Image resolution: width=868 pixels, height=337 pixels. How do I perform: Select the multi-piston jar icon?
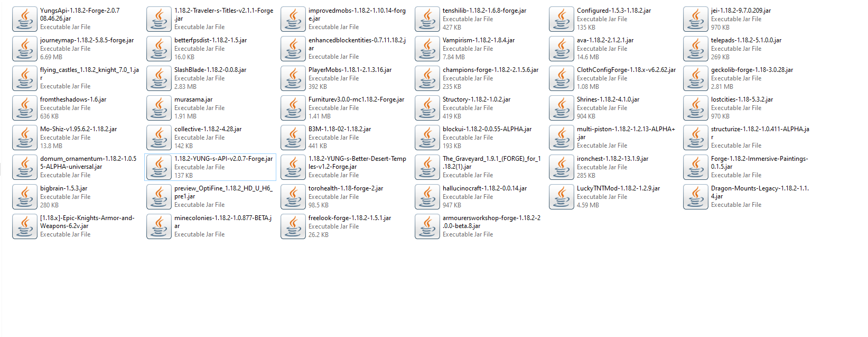(x=561, y=138)
